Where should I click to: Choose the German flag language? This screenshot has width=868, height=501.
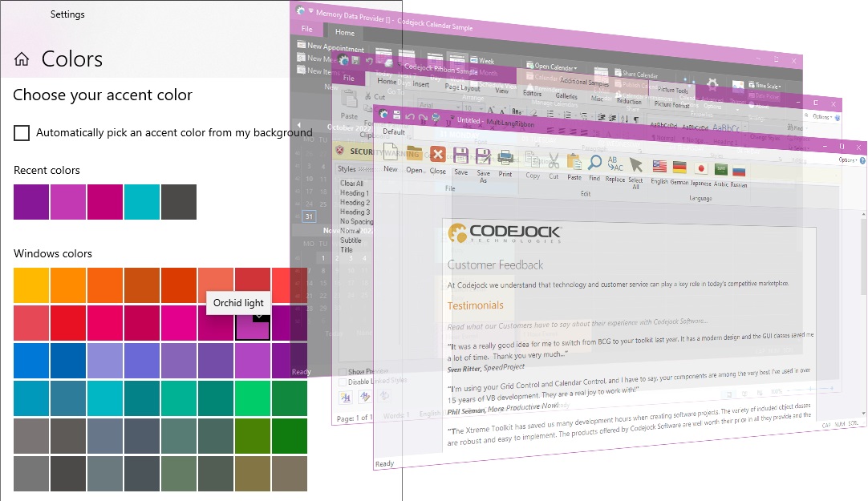(x=679, y=167)
